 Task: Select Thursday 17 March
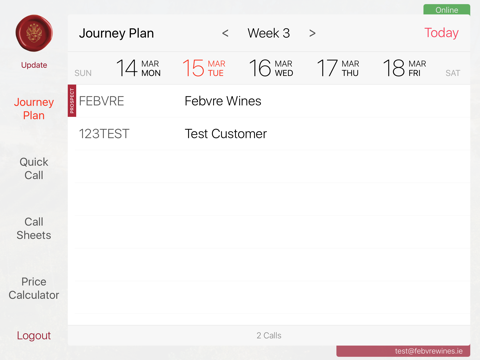[338, 68]
